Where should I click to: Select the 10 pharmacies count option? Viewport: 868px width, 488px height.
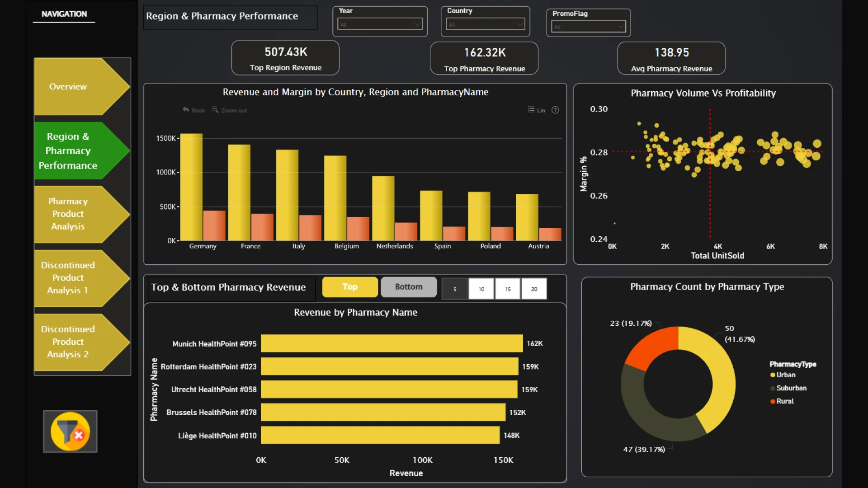(481, 289)
